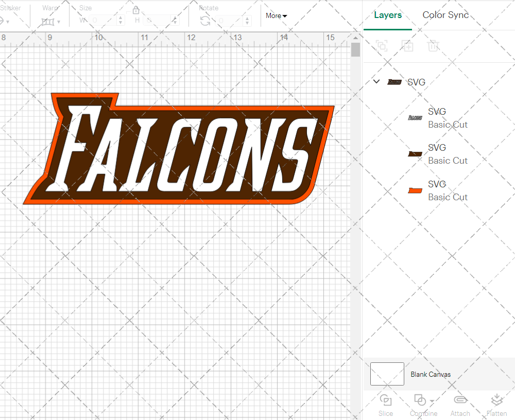Select the Layers tab
This screenshot has height=420, width=515.
(x=388, y=15)
